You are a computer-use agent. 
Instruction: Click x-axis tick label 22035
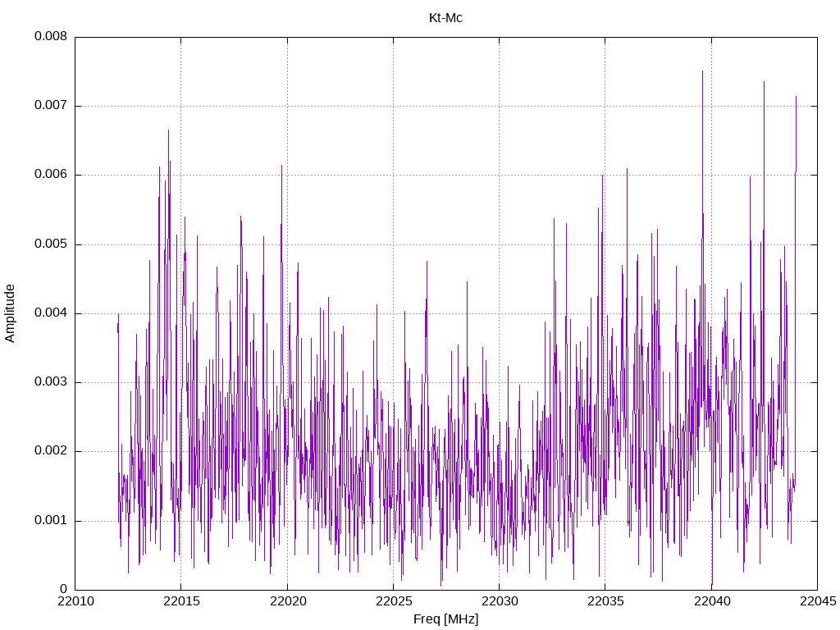605,601
